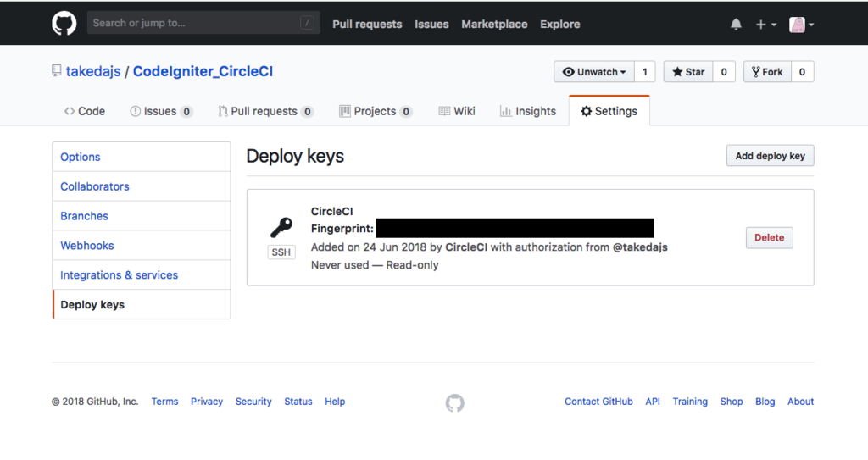The height and width of the screenshot is (460, 868).
Task: Open the GitHub octocat home logo
Action: coord(64,24)
